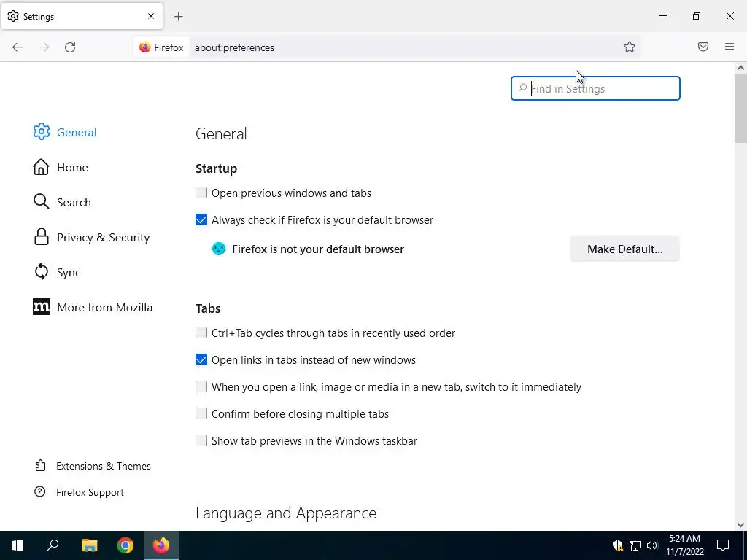Open Windows Security tray icon
This screenshot has height=560, width=747.
(617, 545)
